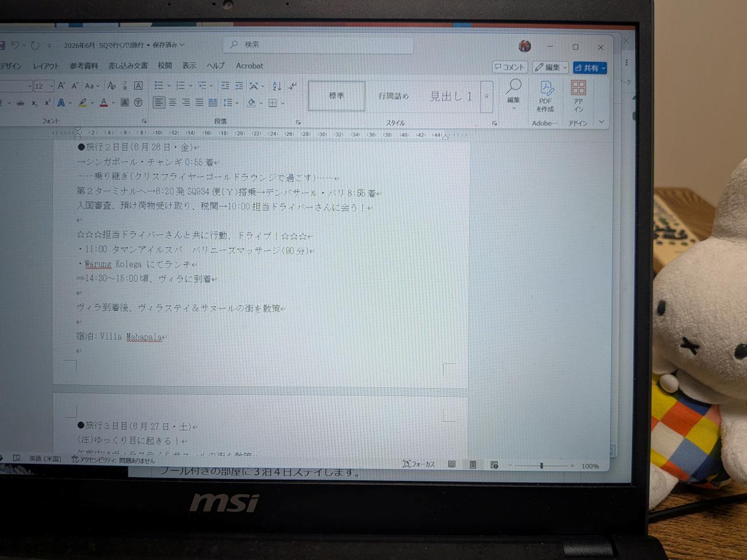Viewport: 747px width, 560px height.
Task: Click the blue 共有 button
Action: click(x=590, y=68)
